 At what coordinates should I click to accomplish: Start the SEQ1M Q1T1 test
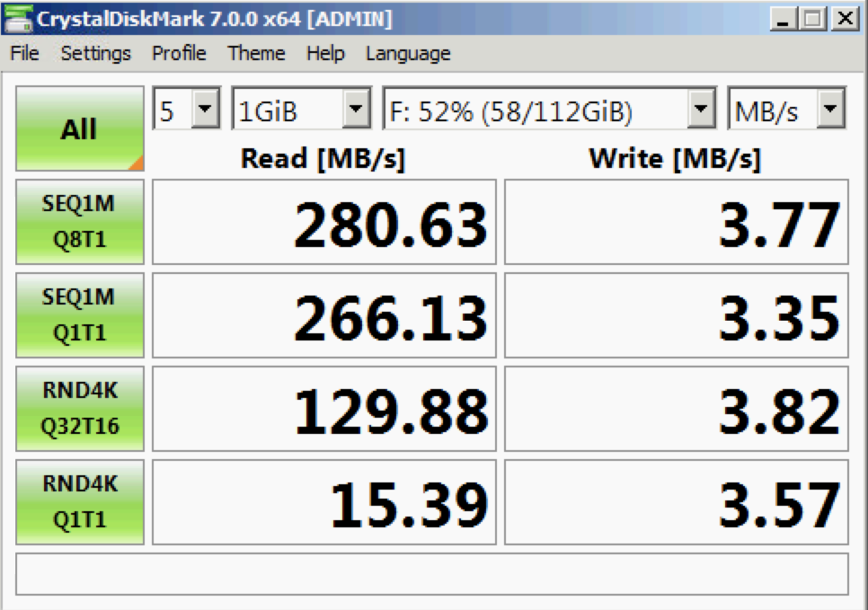click(80, 315)
